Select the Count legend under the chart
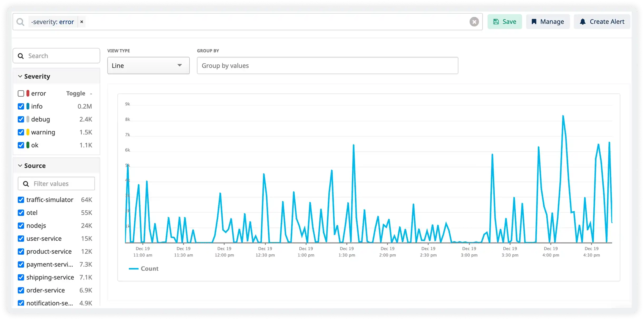Screen dimensions: 644x320 [x=144, y=268]
